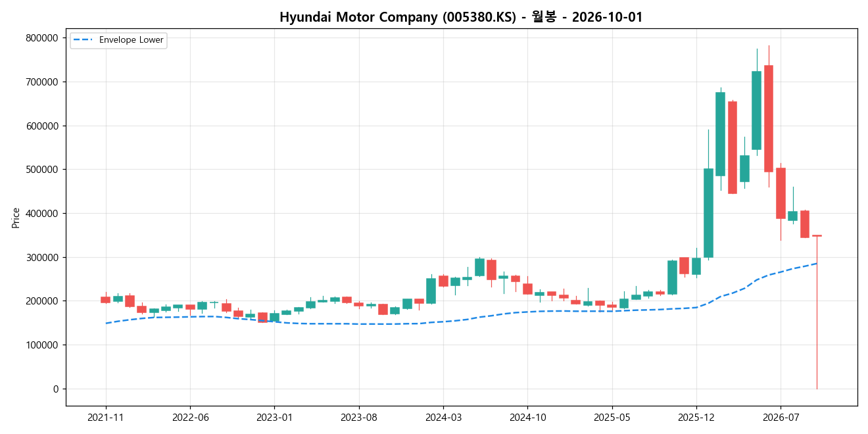Click the 2024-10 x-axis date label
The width and height of the screenshot is (868, 434).
click(x=527, y=418)
